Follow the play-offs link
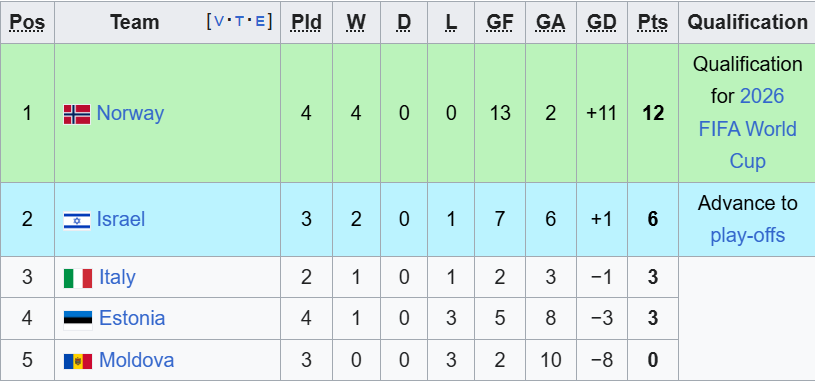This screenshot has height=382, width=815. point(747,236)
